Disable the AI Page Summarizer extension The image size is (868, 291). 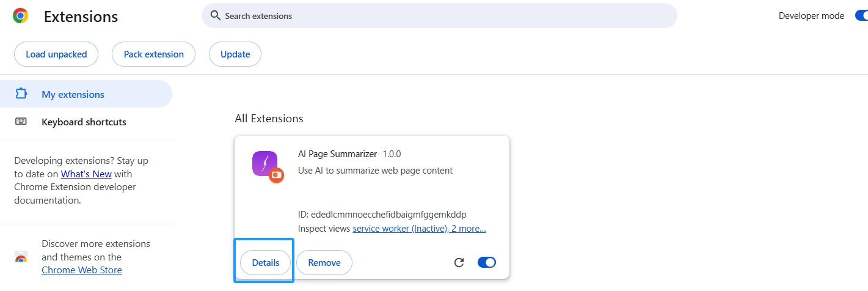point(486,263)
